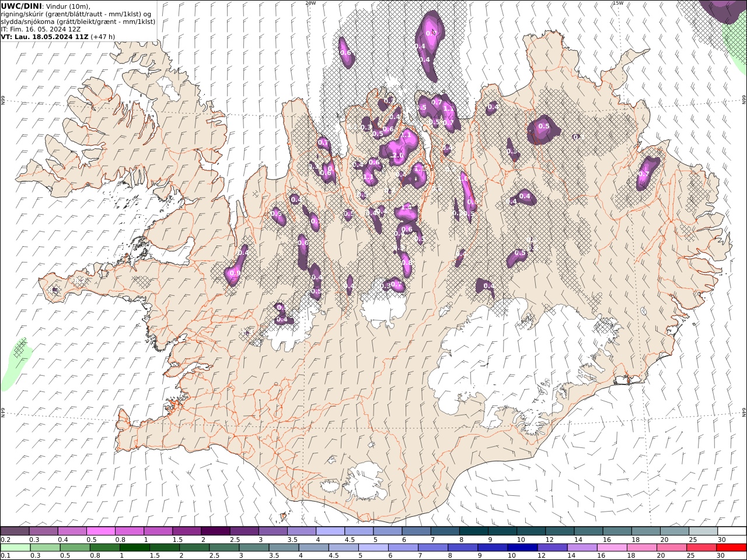Click the 30 label under the red swatch

pos(721,555)
